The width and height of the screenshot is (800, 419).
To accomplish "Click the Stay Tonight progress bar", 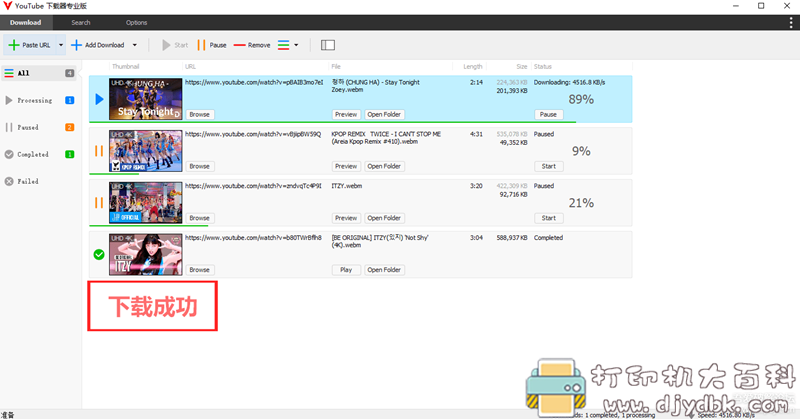I will [x=333, y=122].
